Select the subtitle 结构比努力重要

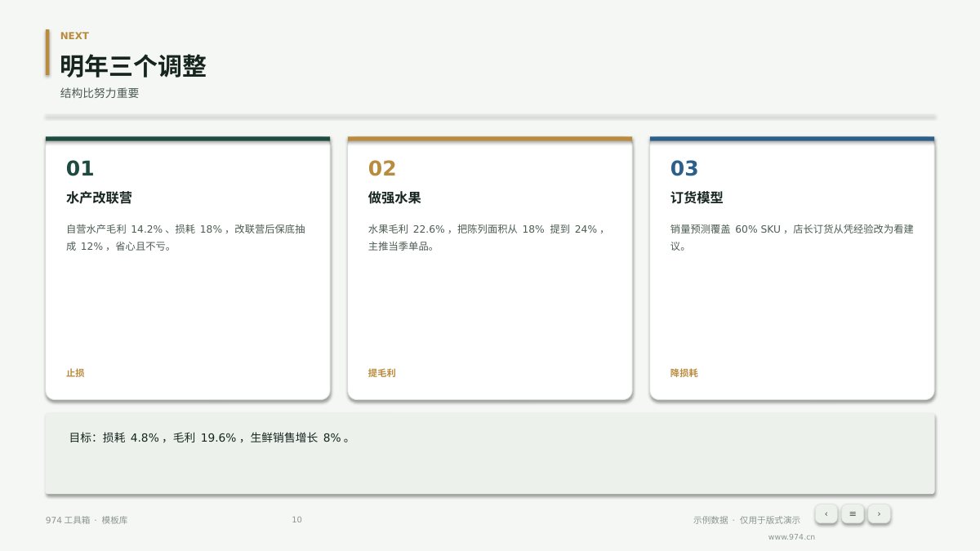click(x=100, y=93)
